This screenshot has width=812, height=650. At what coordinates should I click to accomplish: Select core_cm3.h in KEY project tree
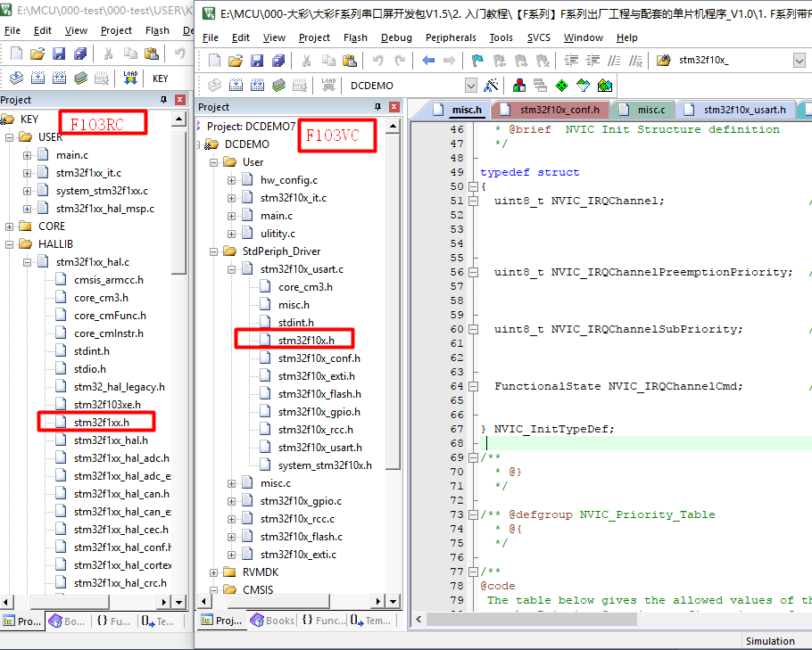point(101,298)
